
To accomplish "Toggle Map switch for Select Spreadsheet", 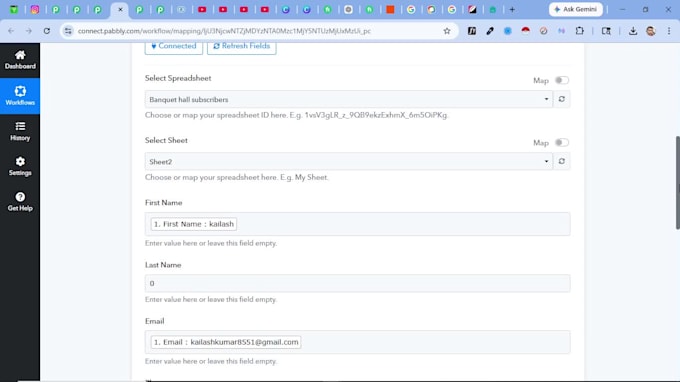I will point(562,80).
